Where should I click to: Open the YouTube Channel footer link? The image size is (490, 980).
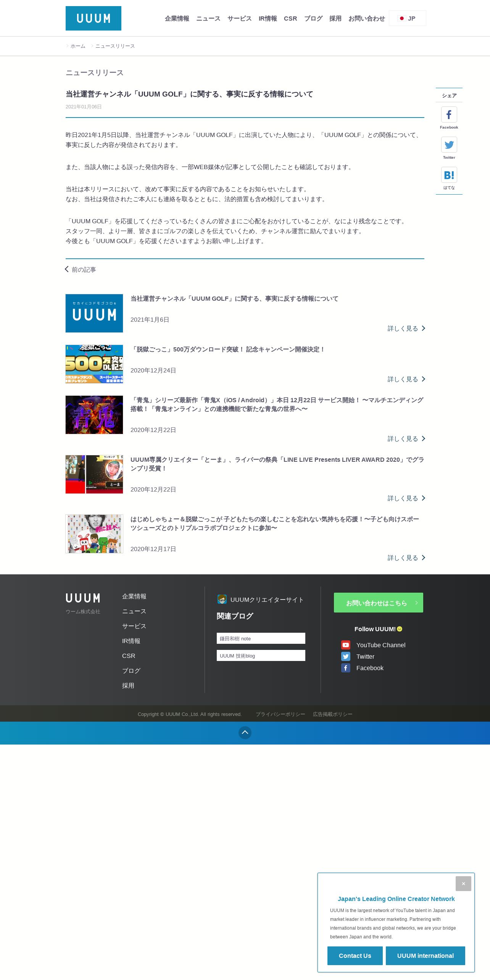pyautogui.click(x=381, y=645)
